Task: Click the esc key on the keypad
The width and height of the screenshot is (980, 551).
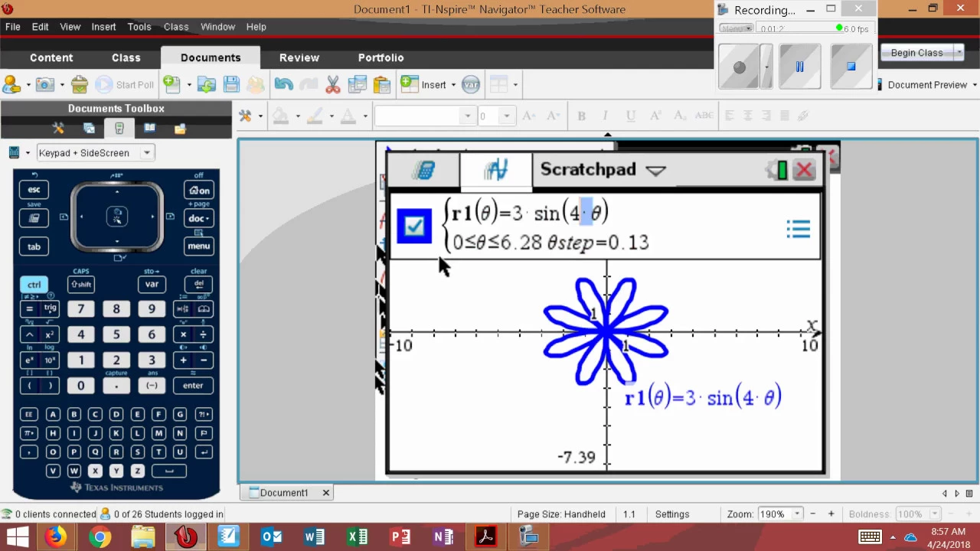Action: pos(34,190)
